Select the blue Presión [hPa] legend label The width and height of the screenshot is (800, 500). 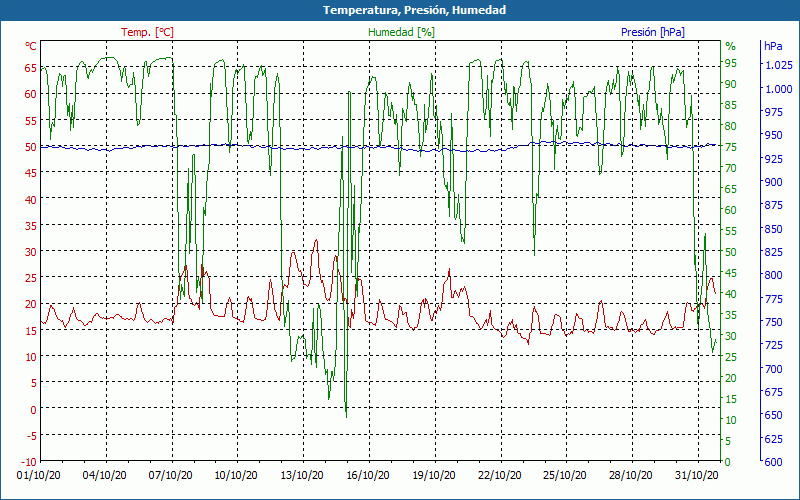tap(653, 32)
